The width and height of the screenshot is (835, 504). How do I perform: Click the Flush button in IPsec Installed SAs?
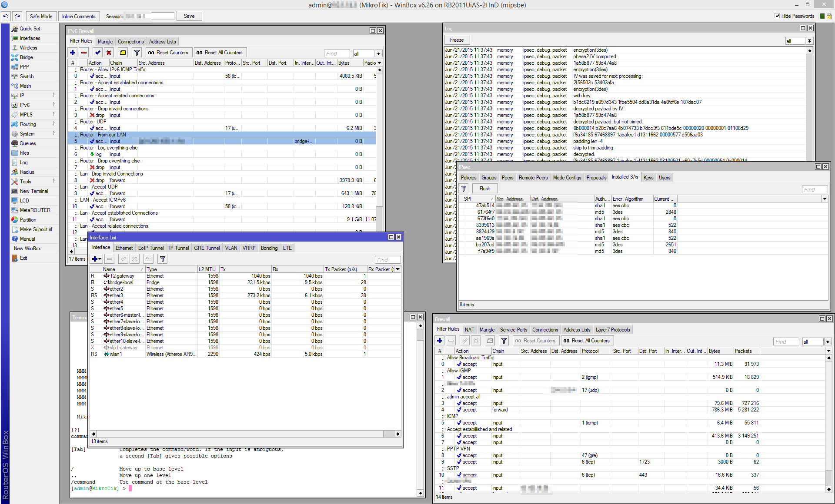pos(485,189)
